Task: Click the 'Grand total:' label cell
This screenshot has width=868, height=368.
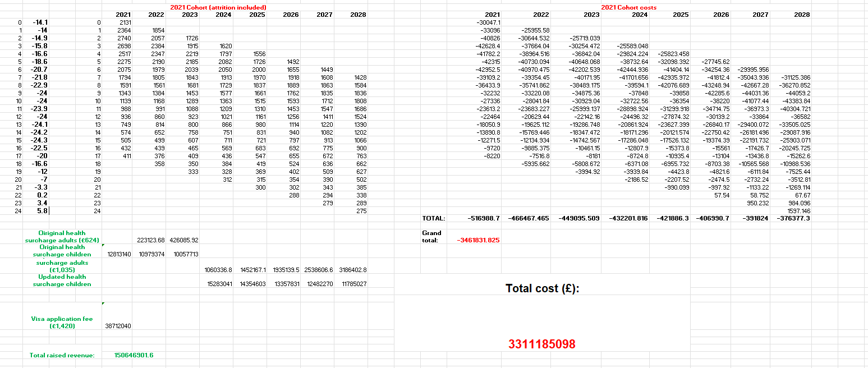Action: pyautogui.click(x=433, y=236)
